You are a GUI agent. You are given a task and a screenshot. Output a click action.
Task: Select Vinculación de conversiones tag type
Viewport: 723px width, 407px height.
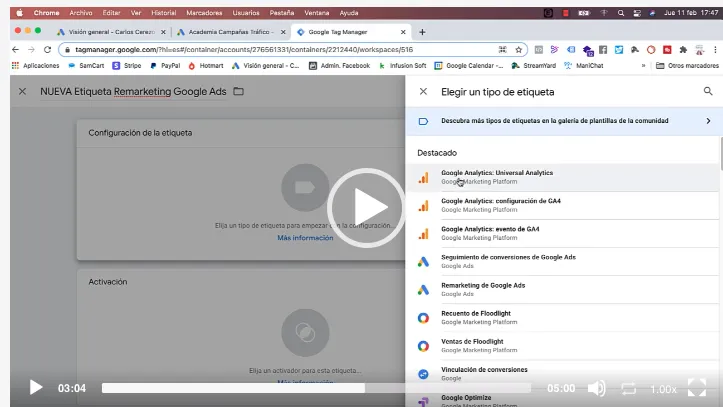click(562, 374)
